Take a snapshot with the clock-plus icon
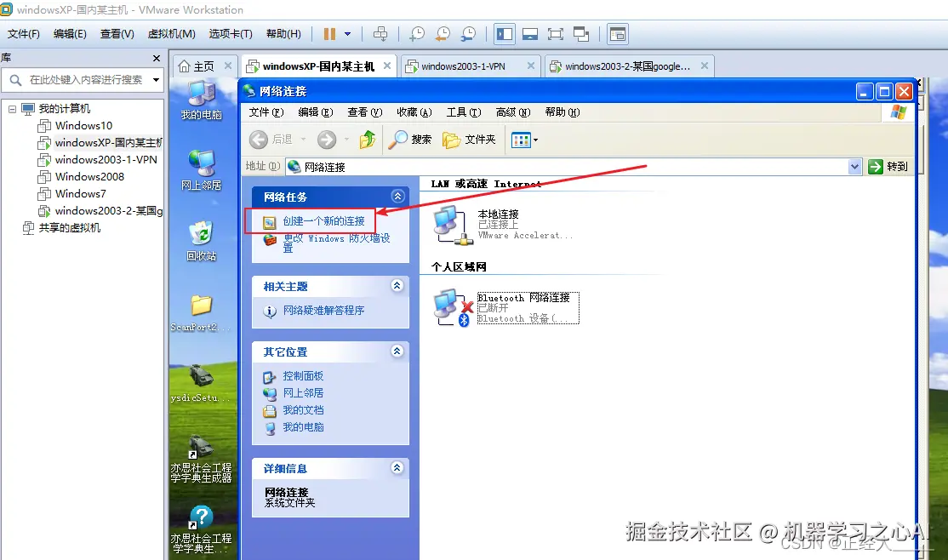The width and height of the screenshot is (948, 560). 417,34
